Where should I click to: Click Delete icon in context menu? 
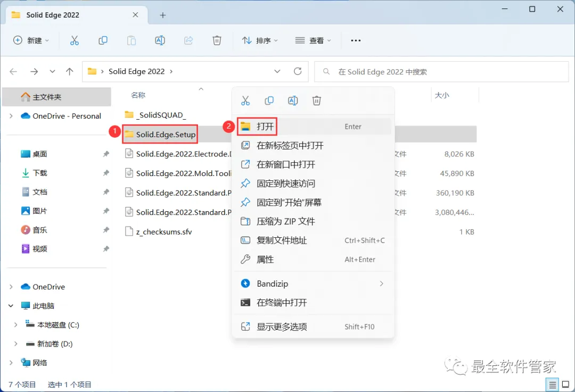tap(317, 101)
